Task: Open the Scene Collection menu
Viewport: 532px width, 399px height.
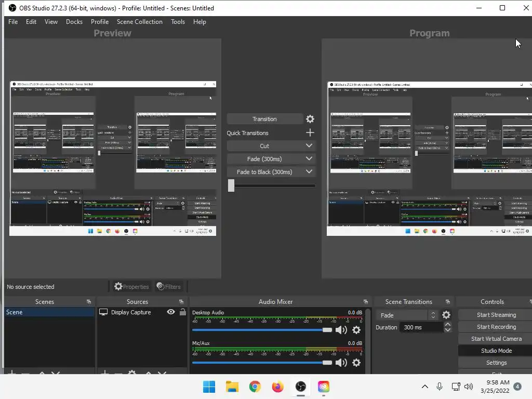Action: point(139,22)
